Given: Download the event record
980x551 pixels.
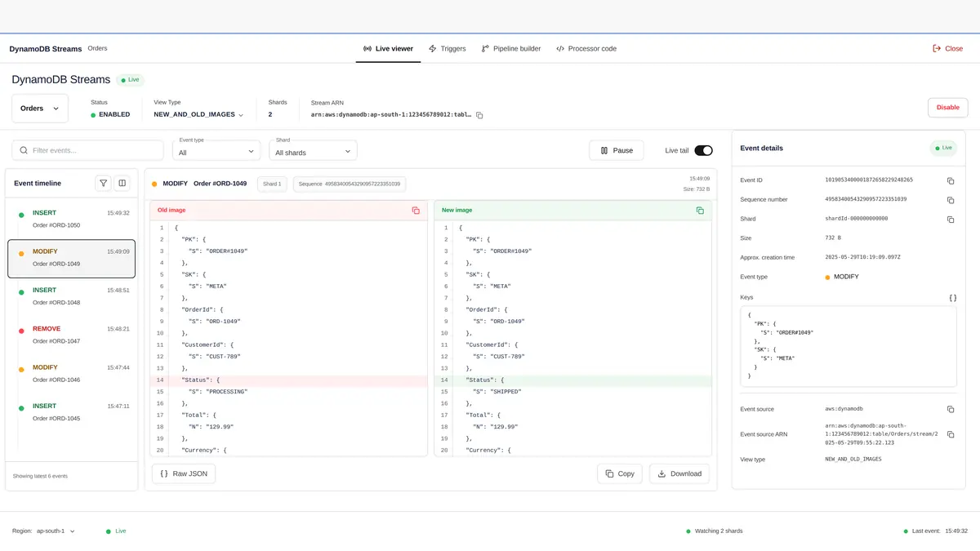Looking at the screenshot, I should 679,473.
